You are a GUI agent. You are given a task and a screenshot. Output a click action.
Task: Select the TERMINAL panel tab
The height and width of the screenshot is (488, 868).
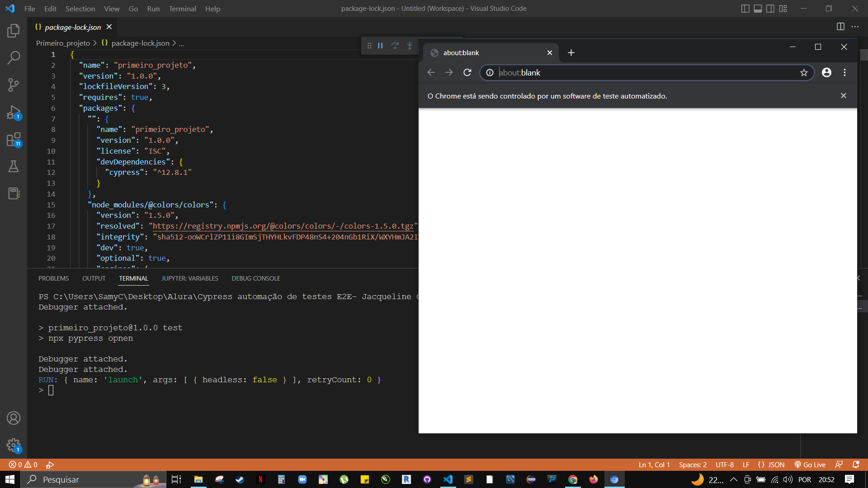tap(133, 278)
